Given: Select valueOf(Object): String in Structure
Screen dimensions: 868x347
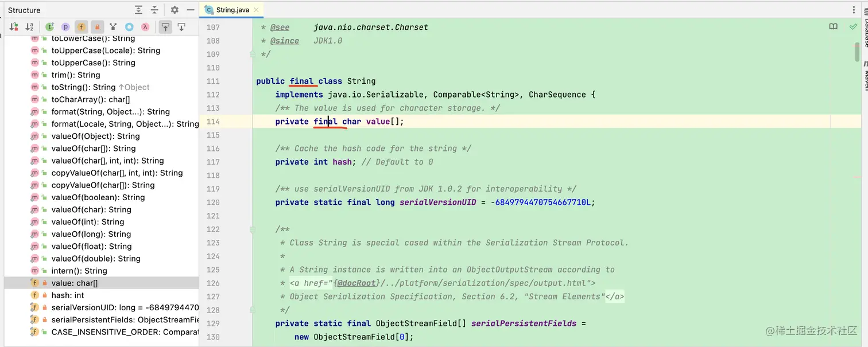Looking at the screenshot, I should click(x=95, y=136).
